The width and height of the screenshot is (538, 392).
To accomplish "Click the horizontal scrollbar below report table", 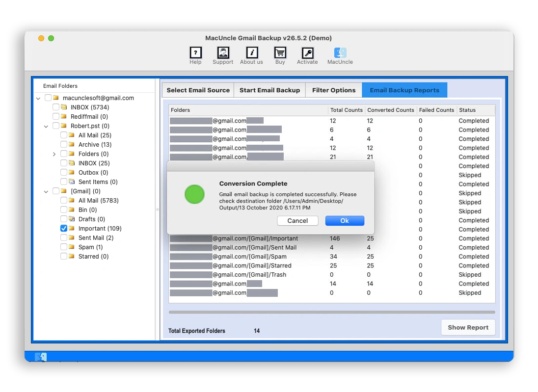I will (x=332, y=312).
